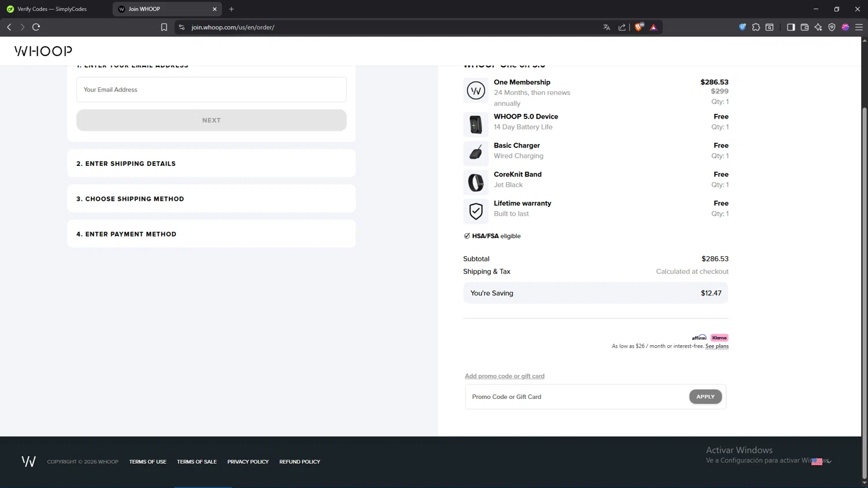
Task: Click the HSA/FSA eligible checkmark icon
Action: click(467, 236)
